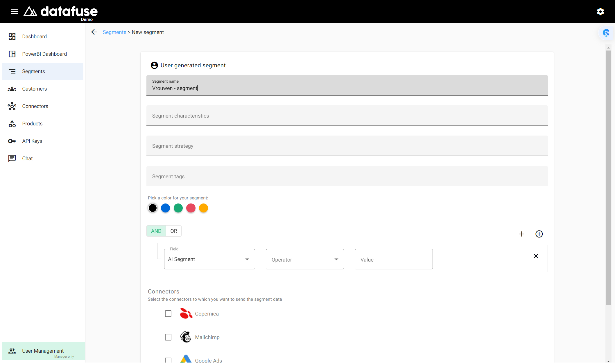Click the user avatar icon beside segment title
615x364 pixels.
click(154, 65)
